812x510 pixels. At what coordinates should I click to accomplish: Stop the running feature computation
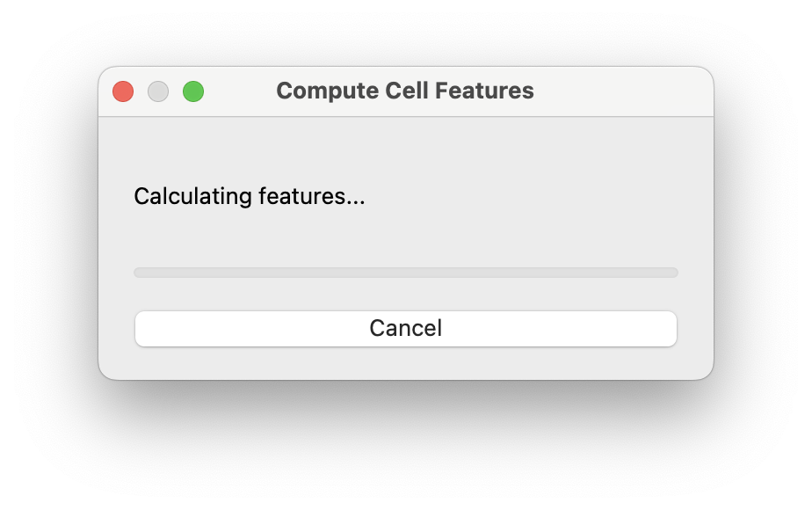click(x=405, y=328)
